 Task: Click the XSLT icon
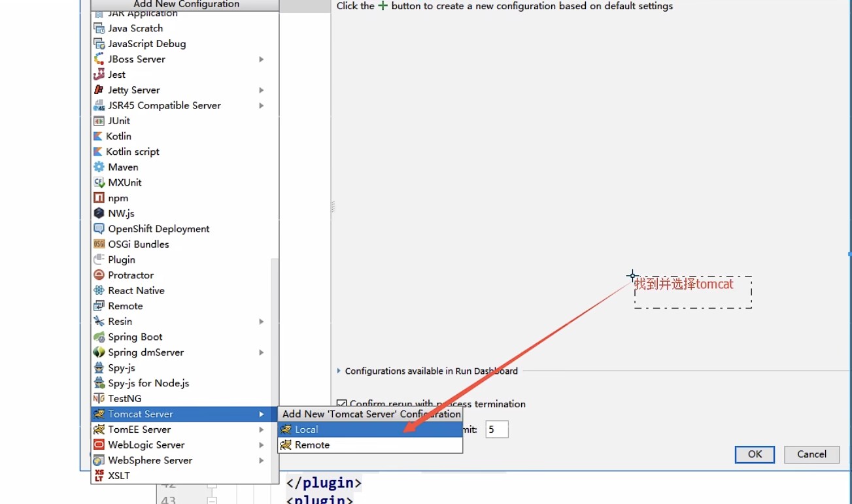(99, 475)
